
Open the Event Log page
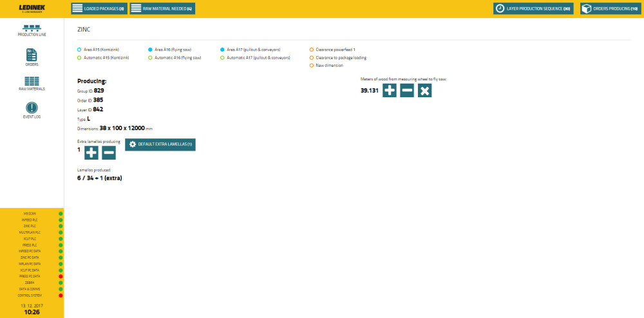coord(32,110)
